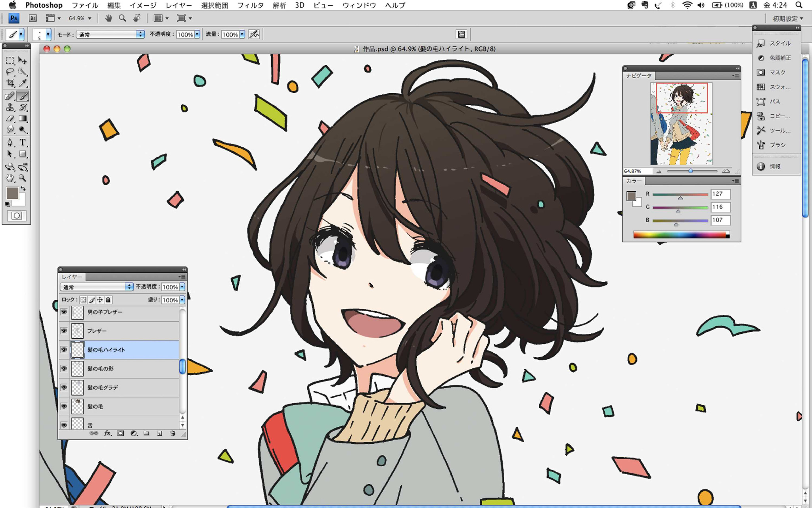Select the Clone Stamp tool
Viewport: 812px width, 508px height.
point(10,107)
